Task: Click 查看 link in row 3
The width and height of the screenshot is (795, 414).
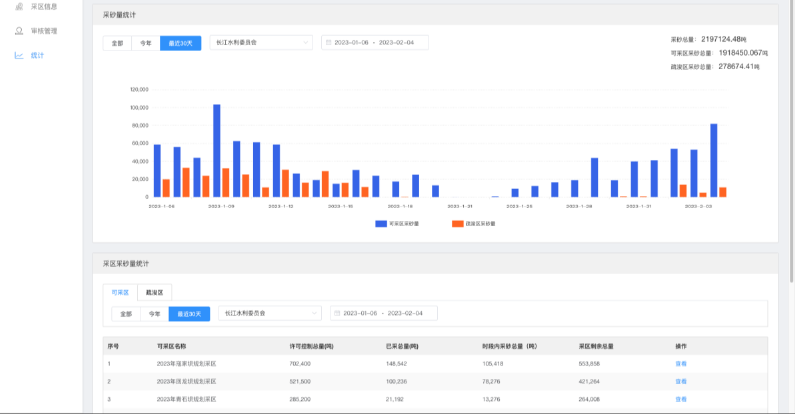Action: [681, 399]
